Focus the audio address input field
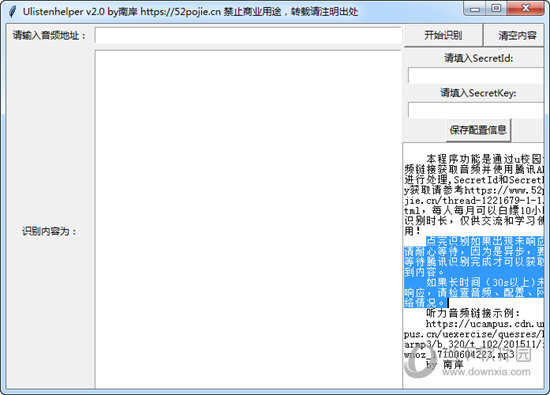 [248, 35]
